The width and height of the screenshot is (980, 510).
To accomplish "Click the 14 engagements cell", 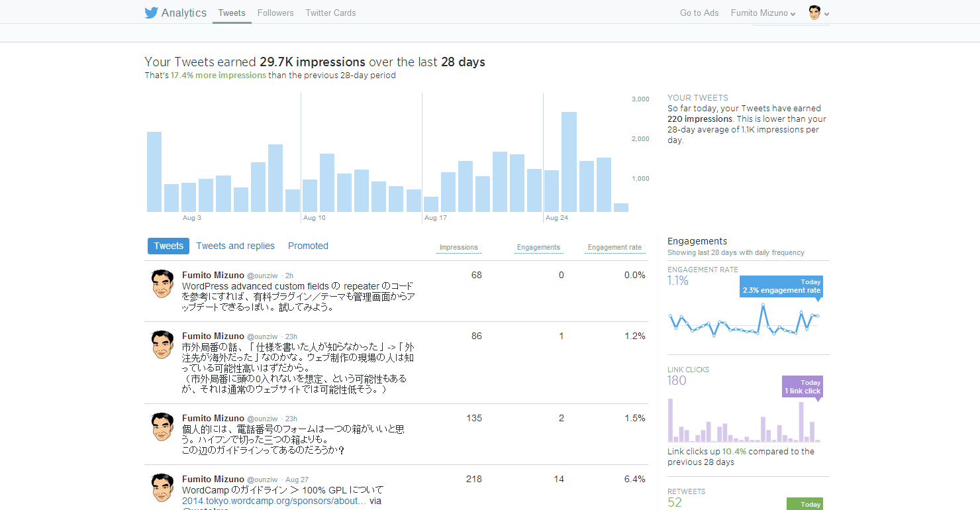I will click(559, 479).
